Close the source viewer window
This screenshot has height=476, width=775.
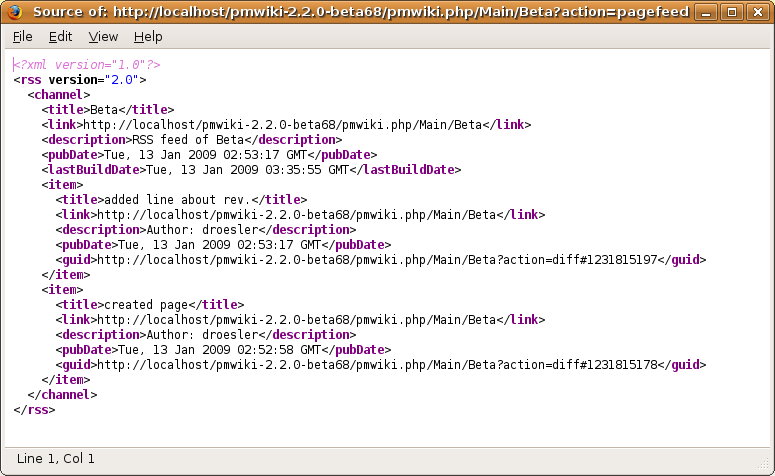pyautogui.click(x=758, y=12)
